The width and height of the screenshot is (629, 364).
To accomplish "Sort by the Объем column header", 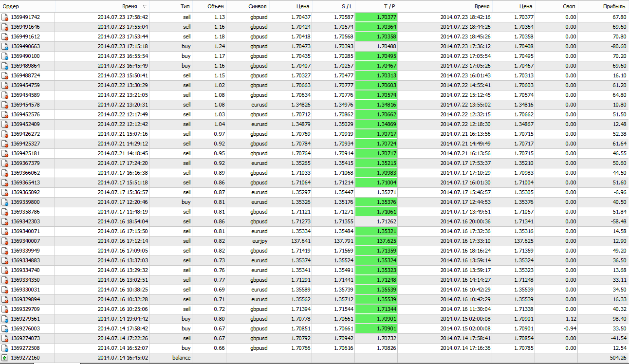I will point(209,7).
